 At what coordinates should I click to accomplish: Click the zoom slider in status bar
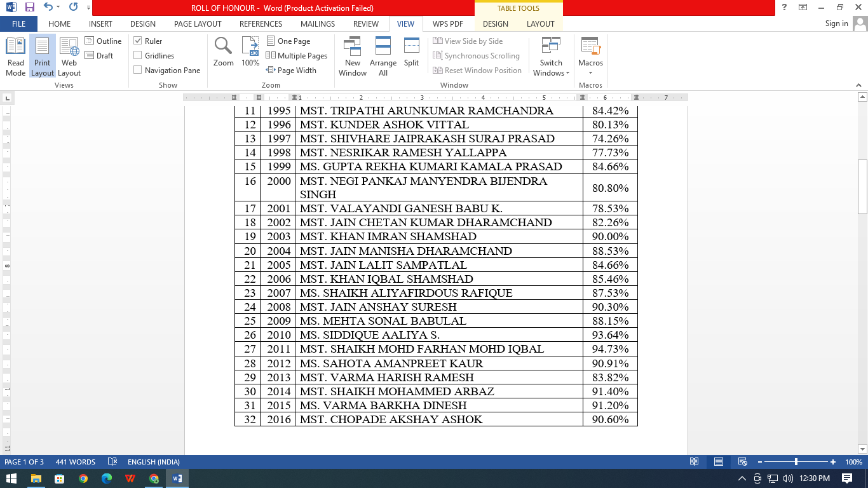point(796,462)
